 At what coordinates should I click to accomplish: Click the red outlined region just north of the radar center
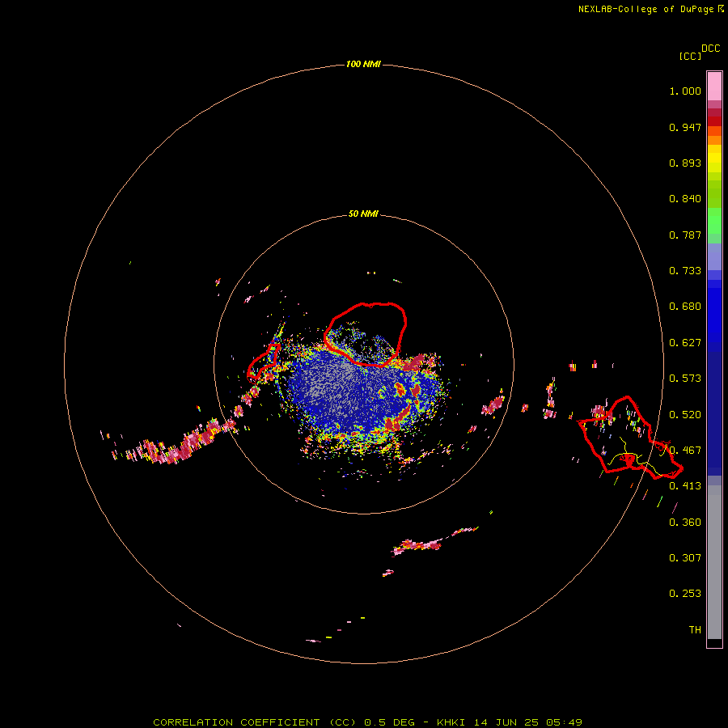click(x=366, y=334)
